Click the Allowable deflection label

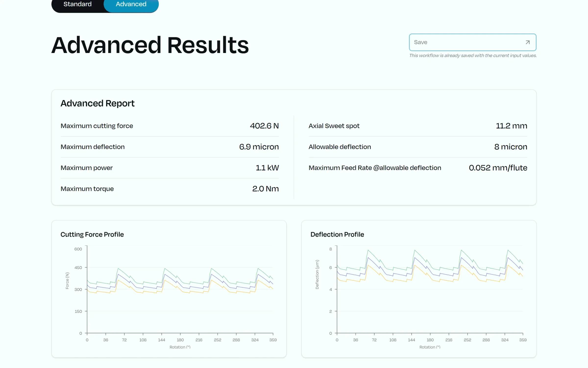point(340,147)
